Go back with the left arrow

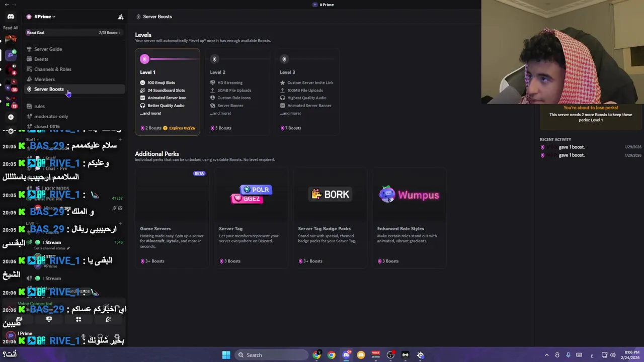click(7, 5)
